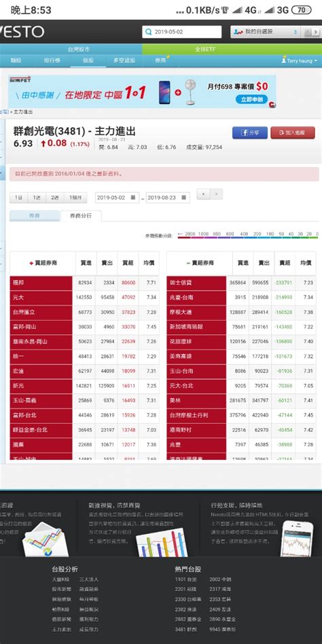Viewport: 322px width, 644px height.
Task: Open footer link 融資融券
Action: [89, 590]
